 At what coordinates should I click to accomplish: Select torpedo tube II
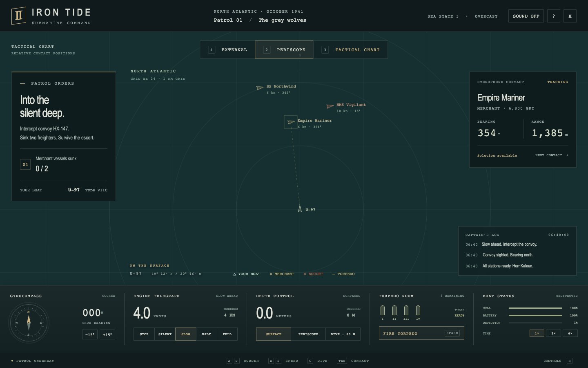(x=394, y=310)
